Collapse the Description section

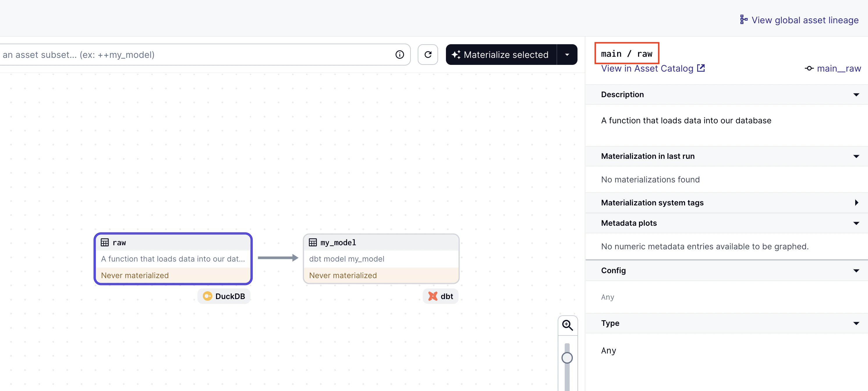click(x=856, y=95)
